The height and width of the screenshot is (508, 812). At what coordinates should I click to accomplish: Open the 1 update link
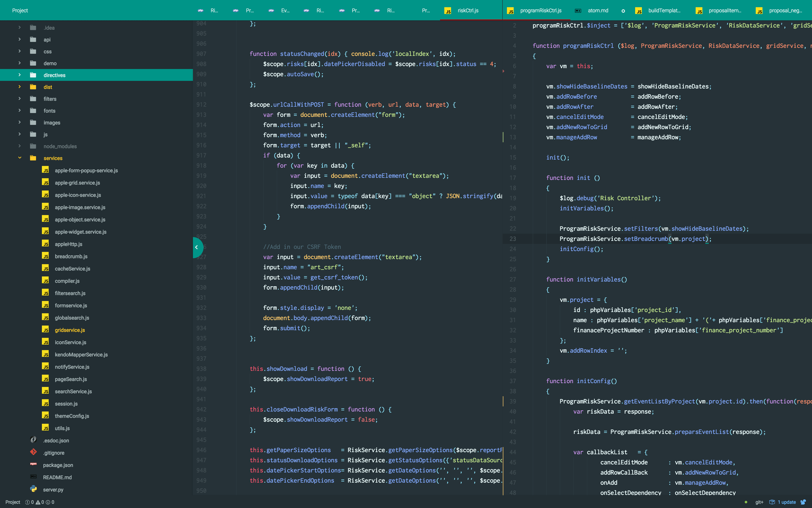pos(787,502)
